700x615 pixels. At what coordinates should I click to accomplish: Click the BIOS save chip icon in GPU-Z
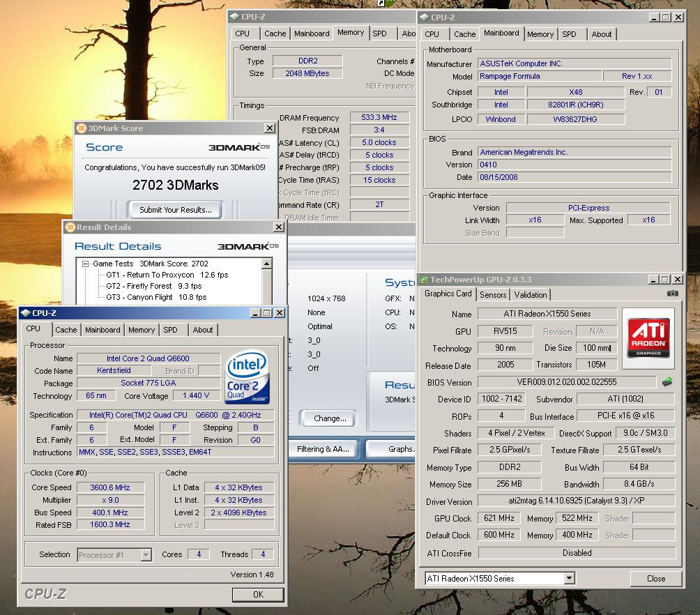point(667,382)
